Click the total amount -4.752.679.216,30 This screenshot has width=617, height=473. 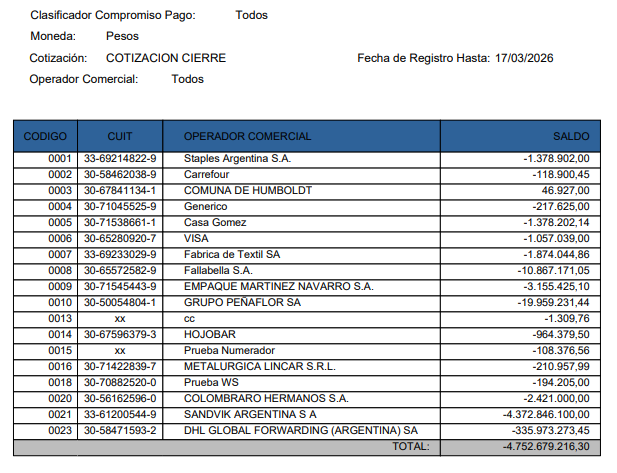pyautogui.click(x=546, y=447)
